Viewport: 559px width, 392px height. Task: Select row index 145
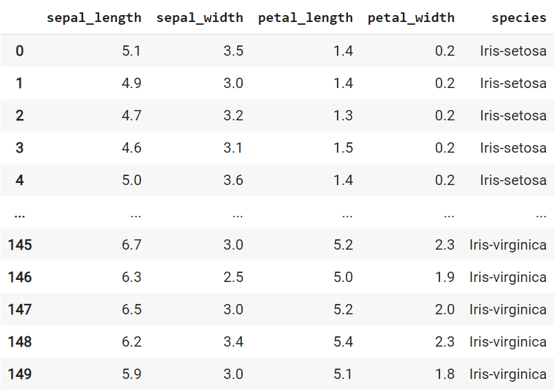[x=20, y=245]
